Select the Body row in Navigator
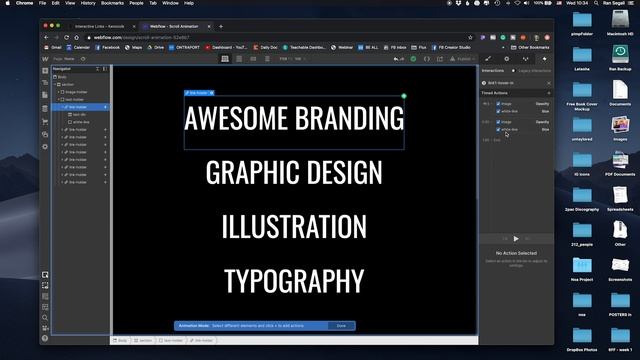The width and height of the screenshot is (640, 360). pos(81,77)
